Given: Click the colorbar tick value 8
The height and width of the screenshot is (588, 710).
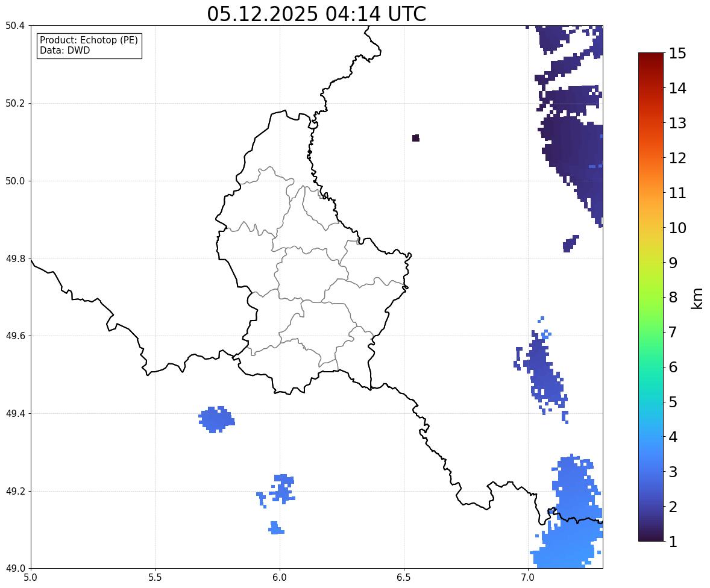Looking at the screenshot, I should [x=673, y=298].
